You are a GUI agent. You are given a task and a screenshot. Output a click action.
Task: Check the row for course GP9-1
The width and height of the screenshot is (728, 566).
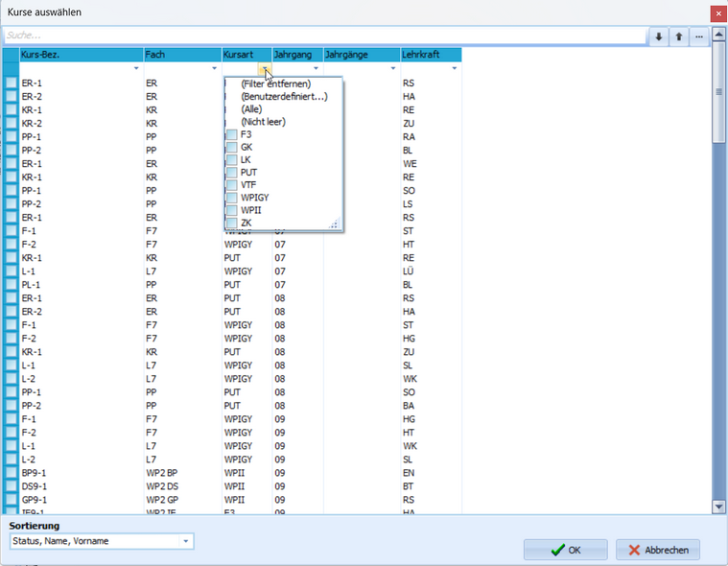[12, 500]
